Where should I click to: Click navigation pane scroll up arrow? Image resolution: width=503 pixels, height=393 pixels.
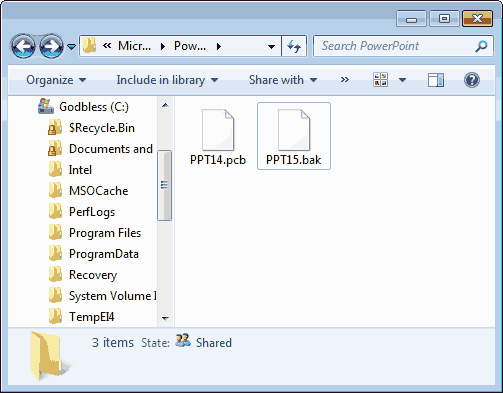(x=165, y=105)
